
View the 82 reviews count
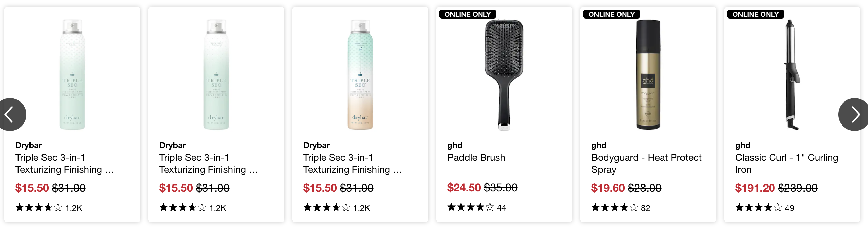646,208
